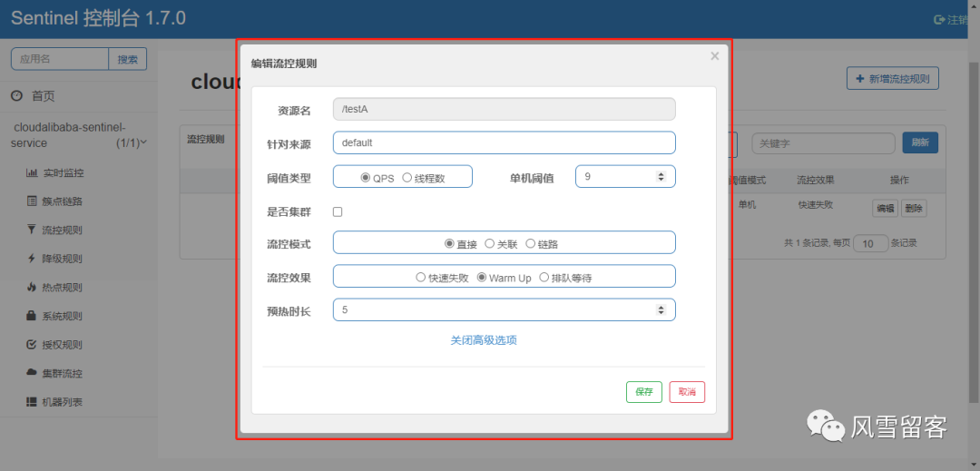
Task: Click the list icon for 簇点链路
Action: (31, 201)
